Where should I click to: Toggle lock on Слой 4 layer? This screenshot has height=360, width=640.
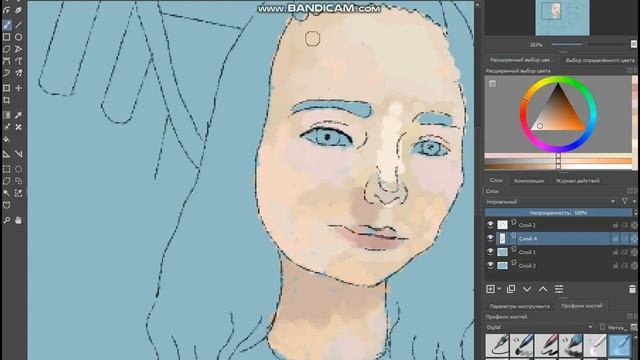(x=615, y=239)
